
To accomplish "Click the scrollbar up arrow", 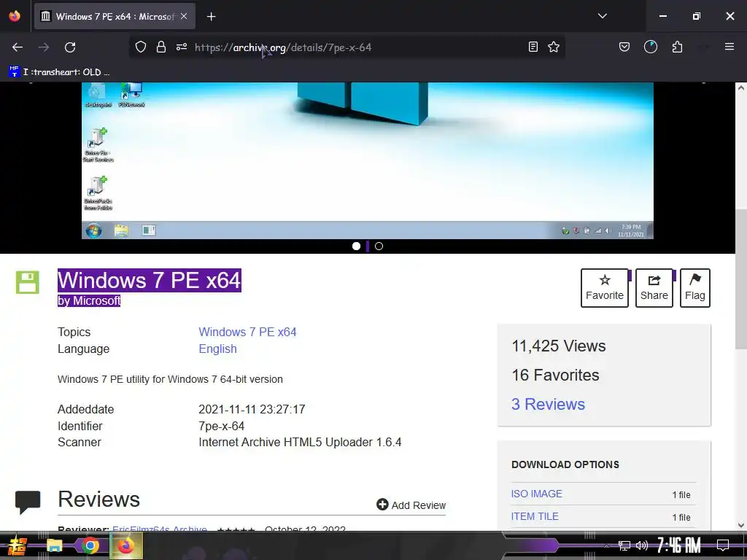I will click(741, 87).
